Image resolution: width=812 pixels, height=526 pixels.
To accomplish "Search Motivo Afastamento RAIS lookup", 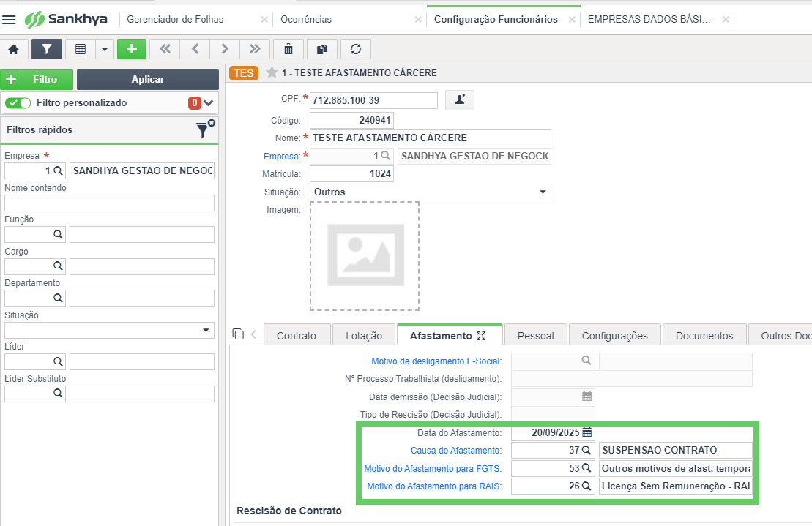I will pyautogui.click(x=586, y=486).
